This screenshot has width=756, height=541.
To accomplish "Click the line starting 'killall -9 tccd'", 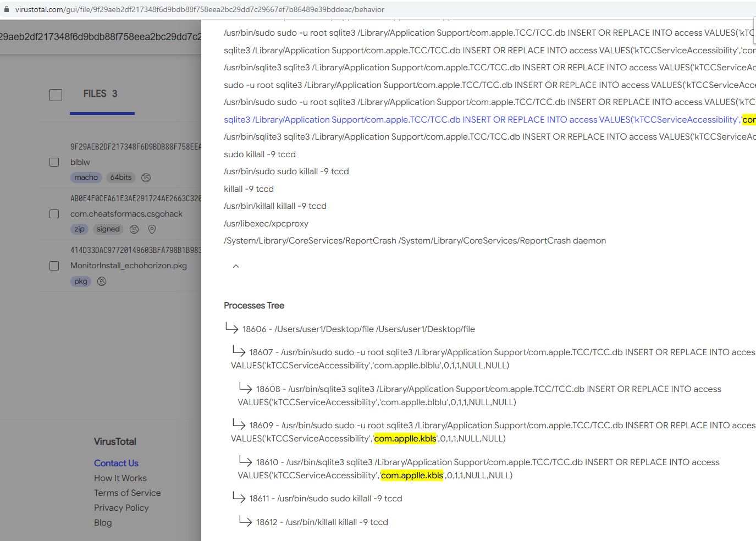I will point(249,189).
